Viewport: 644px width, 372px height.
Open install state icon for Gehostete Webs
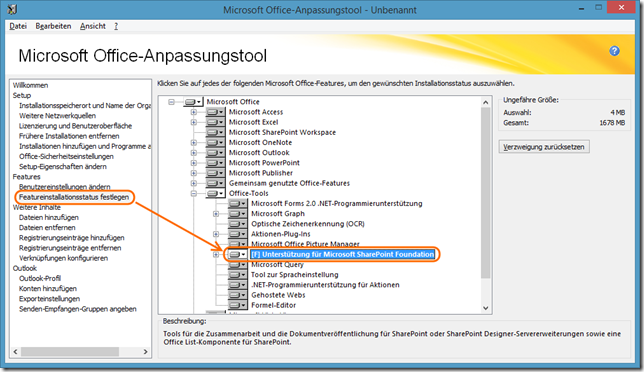click(x=237, y=295)
